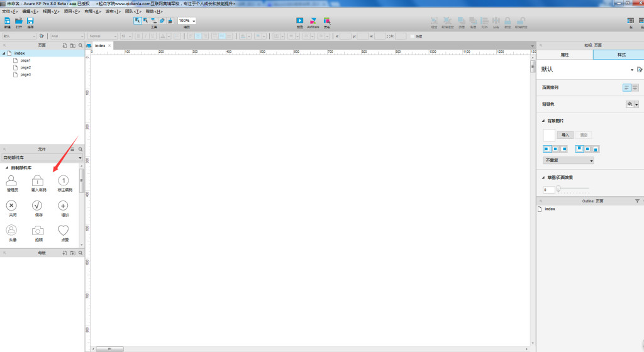The image size is (644, 352).
Task: Choose the Pen tool in toolbar
Action: click(162, 21)
